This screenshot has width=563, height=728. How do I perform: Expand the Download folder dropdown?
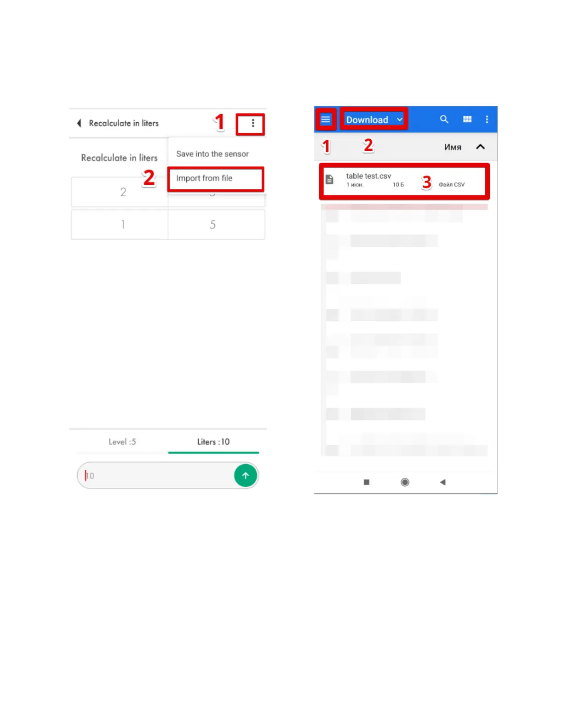pos(374,119)
